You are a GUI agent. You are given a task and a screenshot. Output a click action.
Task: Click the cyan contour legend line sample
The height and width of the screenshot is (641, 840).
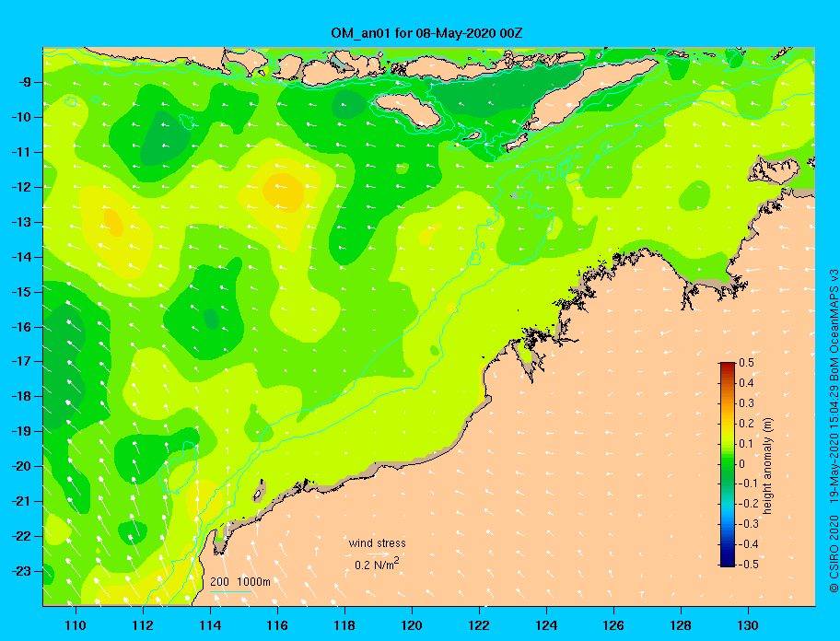pyautogui.click(x=231, y=592)
